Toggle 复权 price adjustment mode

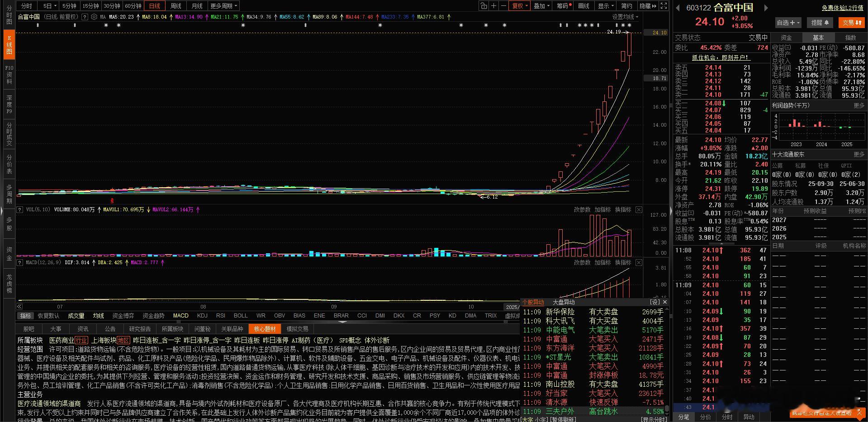click(519, 6)
